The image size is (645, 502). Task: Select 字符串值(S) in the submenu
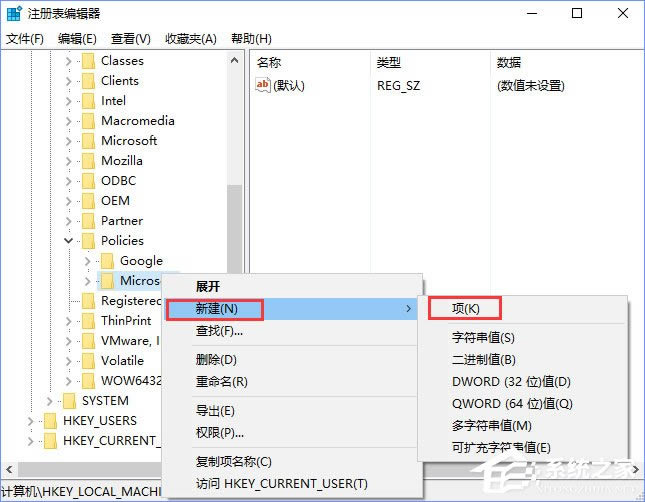click(522, 338)
